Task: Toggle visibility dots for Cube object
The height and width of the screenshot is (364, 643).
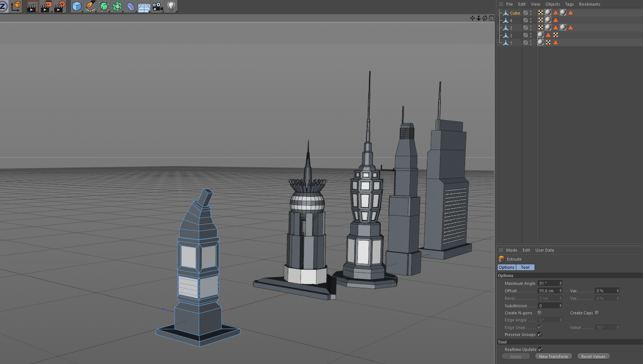Action: (x=530, y=13)
